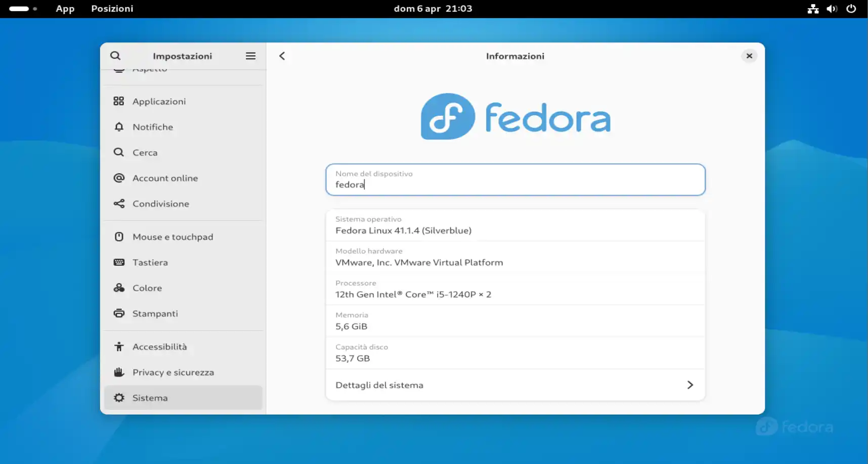
Task: Click the Tastiera keyboard icon
Action: pos(119,262)
